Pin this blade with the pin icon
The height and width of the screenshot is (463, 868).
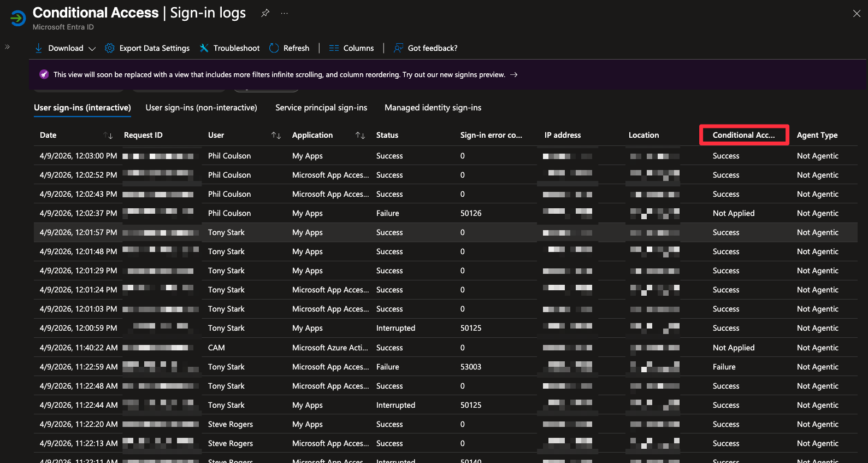[265, 13]
